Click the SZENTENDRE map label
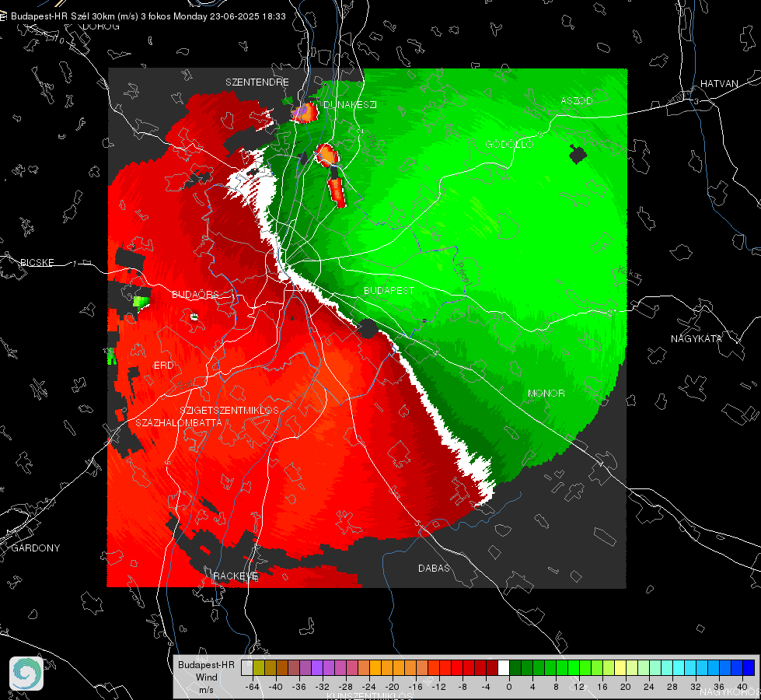Screen dimensions: 761x700 (x=257, y=82)
